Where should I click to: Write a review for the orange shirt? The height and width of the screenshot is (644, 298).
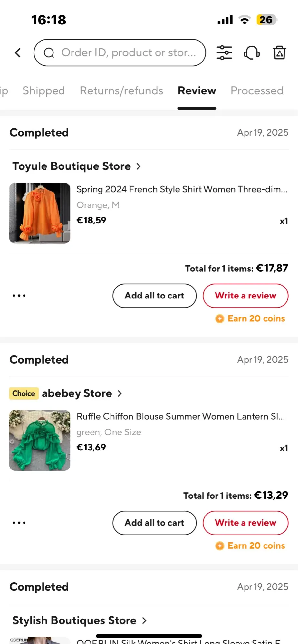point(245,296)
